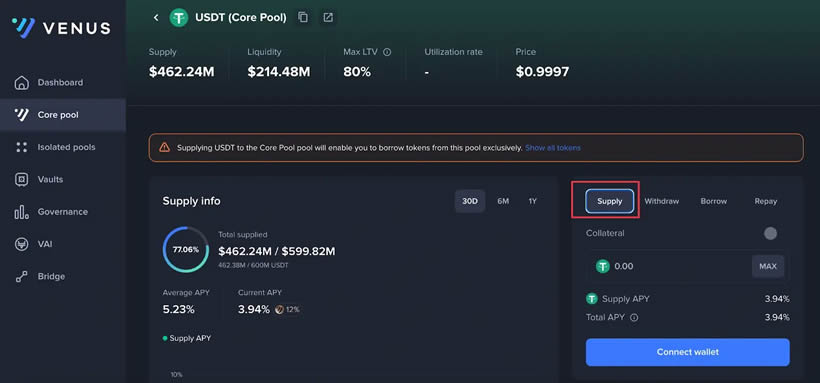The image size is (820, 383).
Task: Open the Vaults sidebar icon
Action: tap(21, 179)
